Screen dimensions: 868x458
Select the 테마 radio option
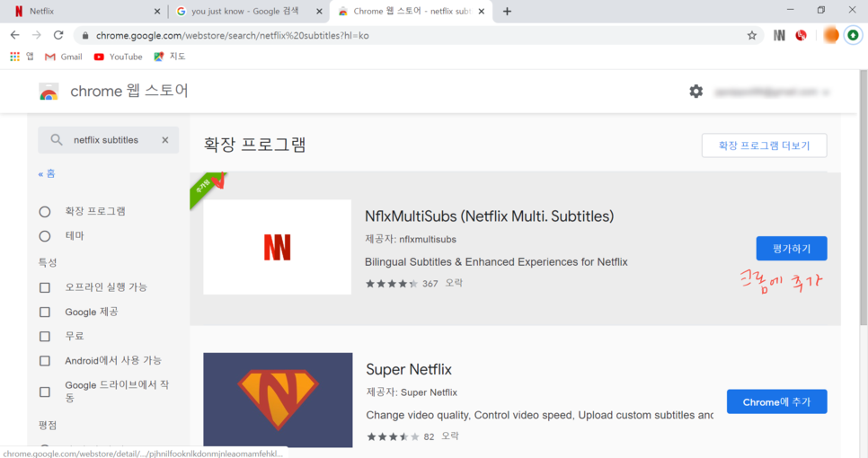(45, 236)
